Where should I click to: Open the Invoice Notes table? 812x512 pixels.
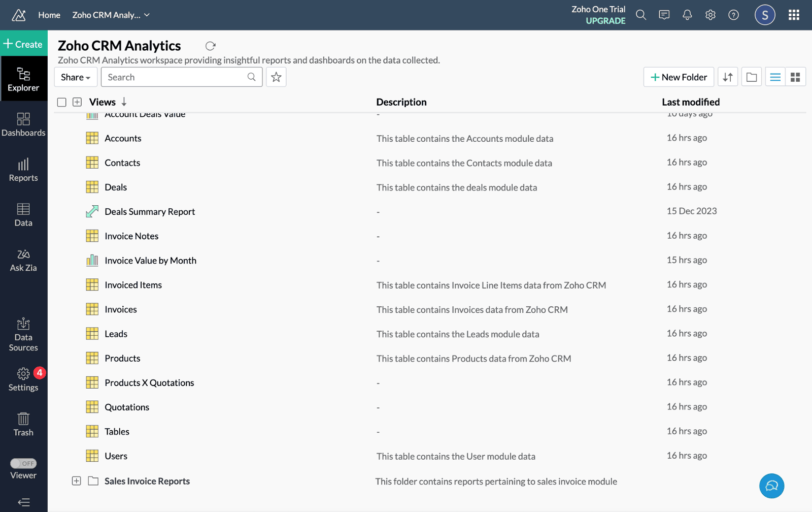131,236
